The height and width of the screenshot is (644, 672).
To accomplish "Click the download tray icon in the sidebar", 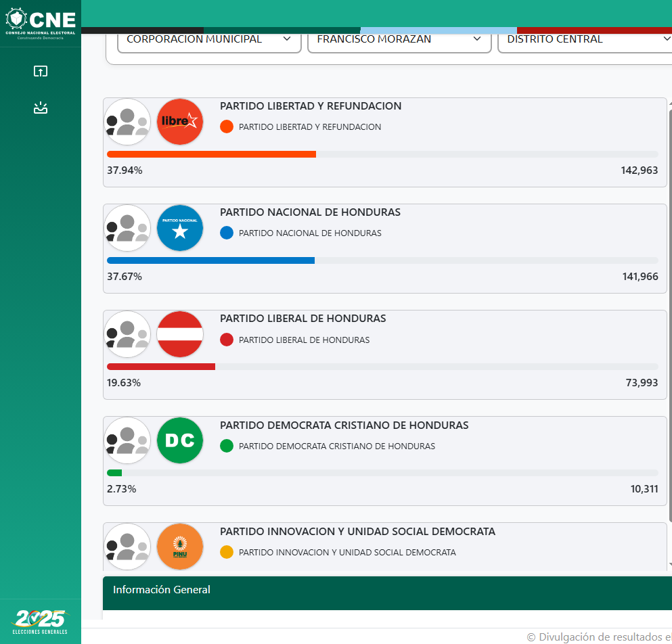I will click(41, 108).
